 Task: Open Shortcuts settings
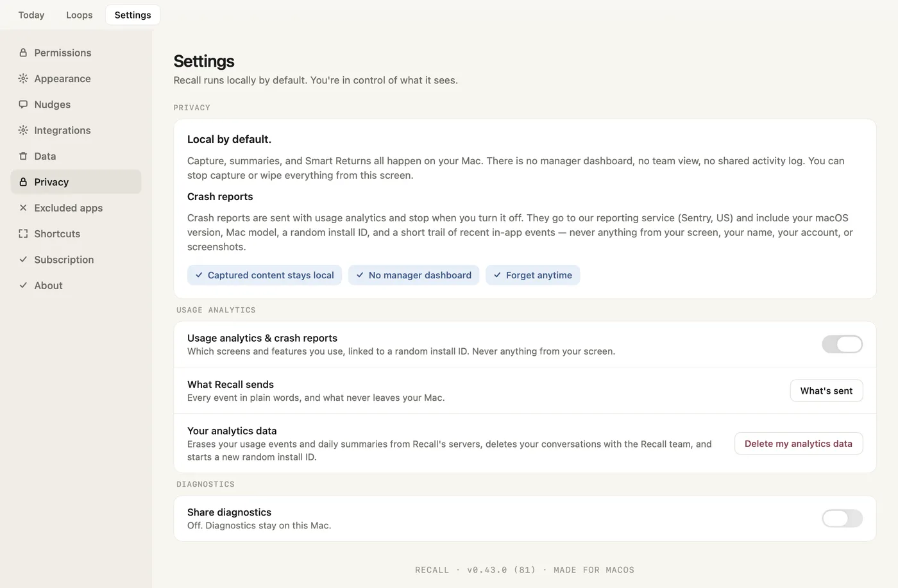pyautogui.click(x=76, y=233)
